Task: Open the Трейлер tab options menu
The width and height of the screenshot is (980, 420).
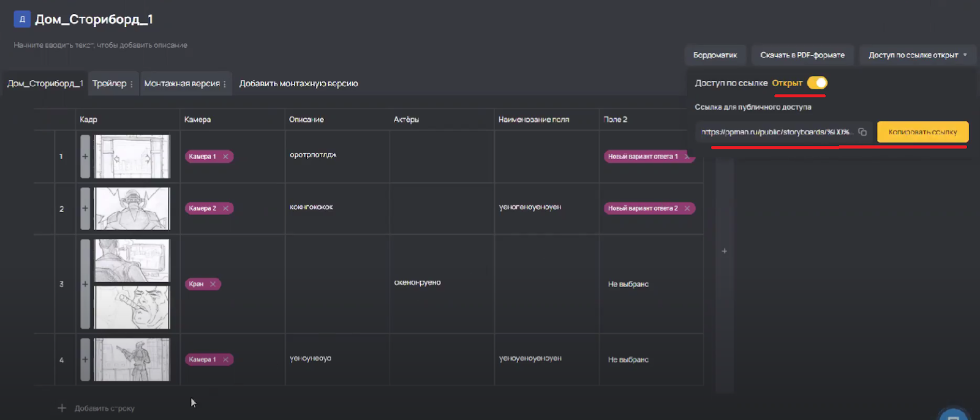Action: coord(132,84)
